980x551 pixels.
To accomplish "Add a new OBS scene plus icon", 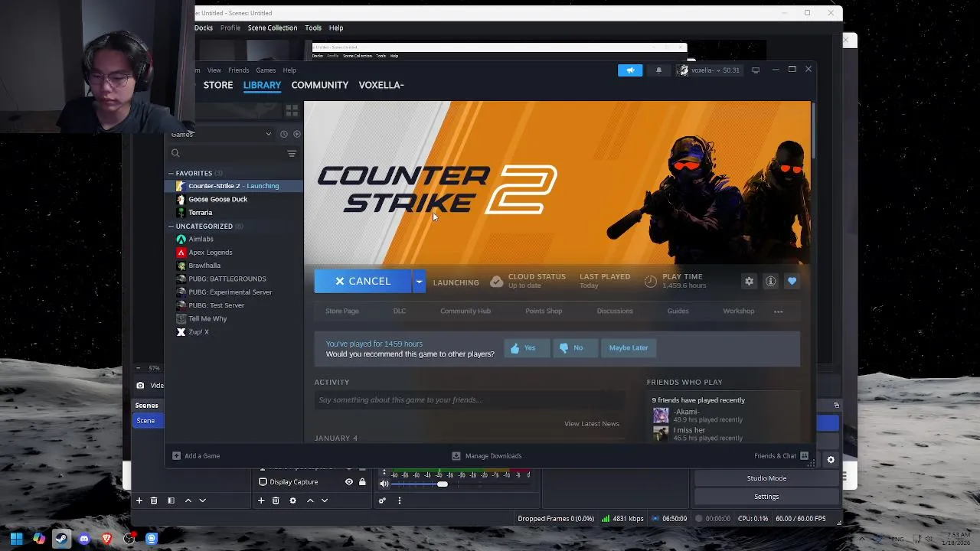I will click(x=139, y=500).
